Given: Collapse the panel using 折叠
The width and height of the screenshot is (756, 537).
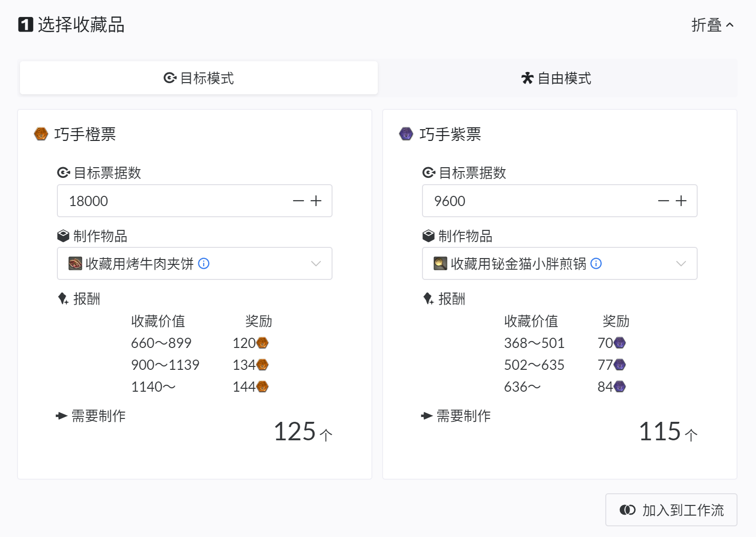Looking at the screenshot, I should click(713, 25).
